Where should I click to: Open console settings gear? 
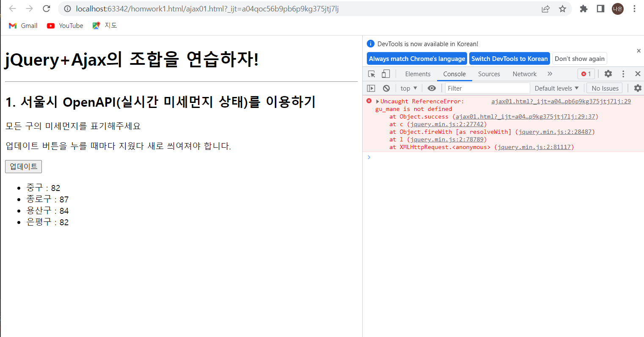(x=638, y=88)
